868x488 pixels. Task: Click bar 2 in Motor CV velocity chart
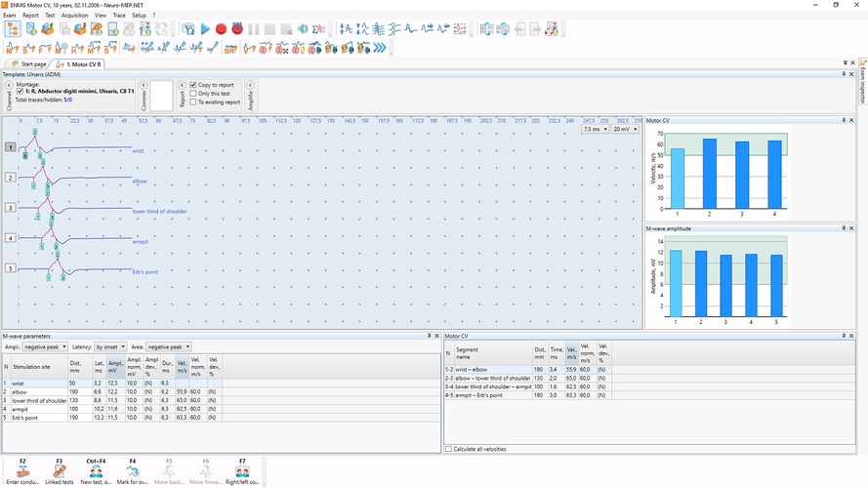709,174
